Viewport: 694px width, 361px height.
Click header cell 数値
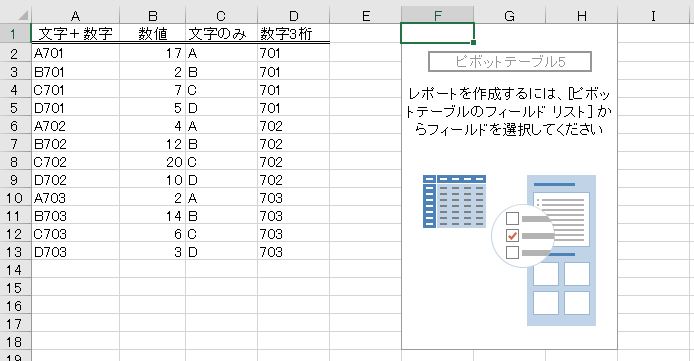(152, 34)
